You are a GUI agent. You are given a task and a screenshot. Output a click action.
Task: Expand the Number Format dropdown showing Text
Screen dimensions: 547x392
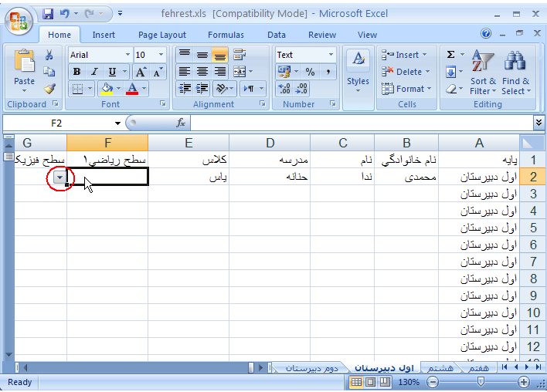(x=331, y=55)
